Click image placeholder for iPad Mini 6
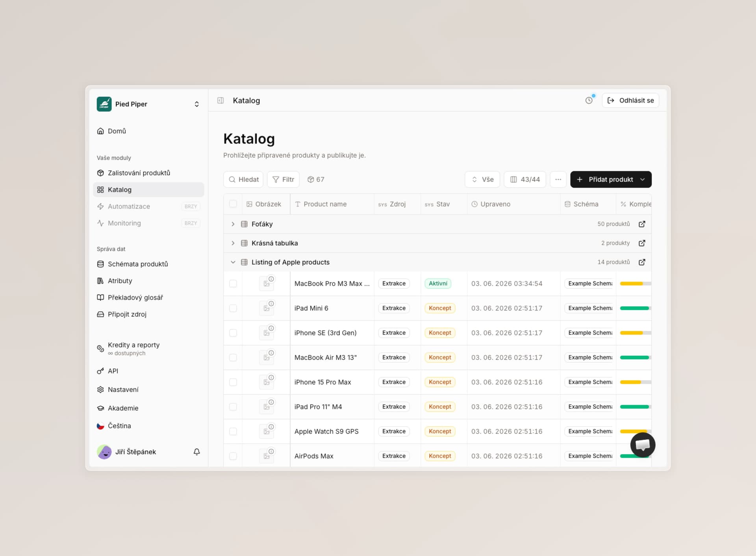This screenshot has width=756, height=556. pyautogui.click(x=267, y=308)
